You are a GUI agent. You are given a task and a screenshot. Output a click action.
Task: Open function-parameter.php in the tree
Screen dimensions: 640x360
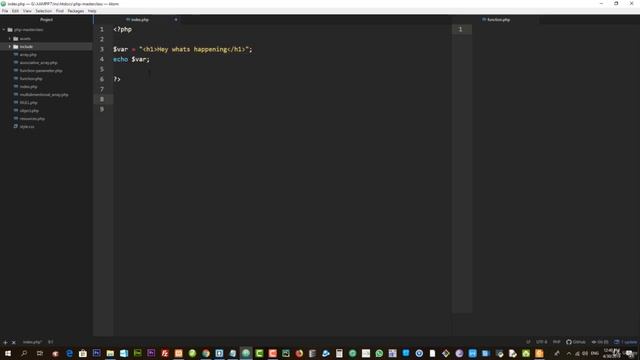coord(41,71)
